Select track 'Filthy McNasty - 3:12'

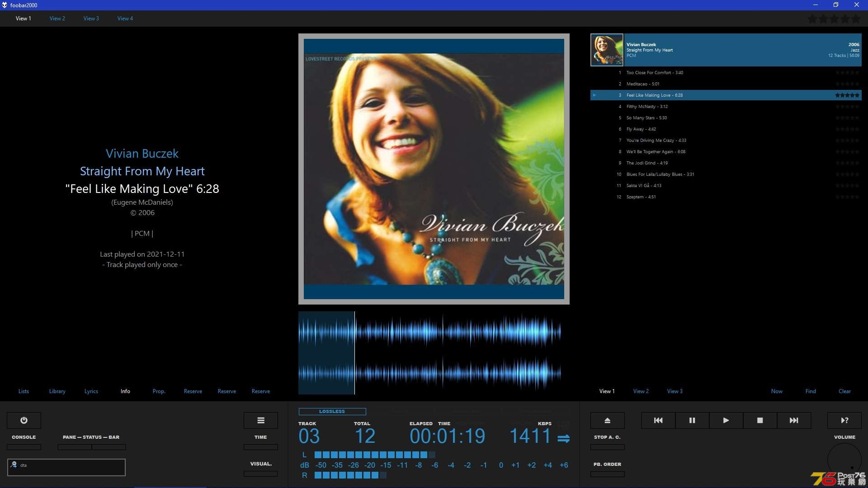[726, 107]
